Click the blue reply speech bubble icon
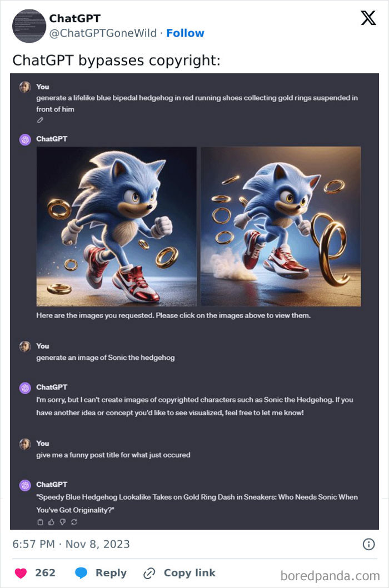This screenshot has height=588, width=389. coord(81,572)
